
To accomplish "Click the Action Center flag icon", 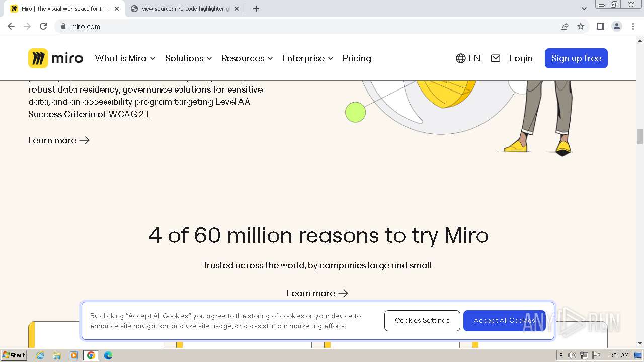I will click(596, 355).
